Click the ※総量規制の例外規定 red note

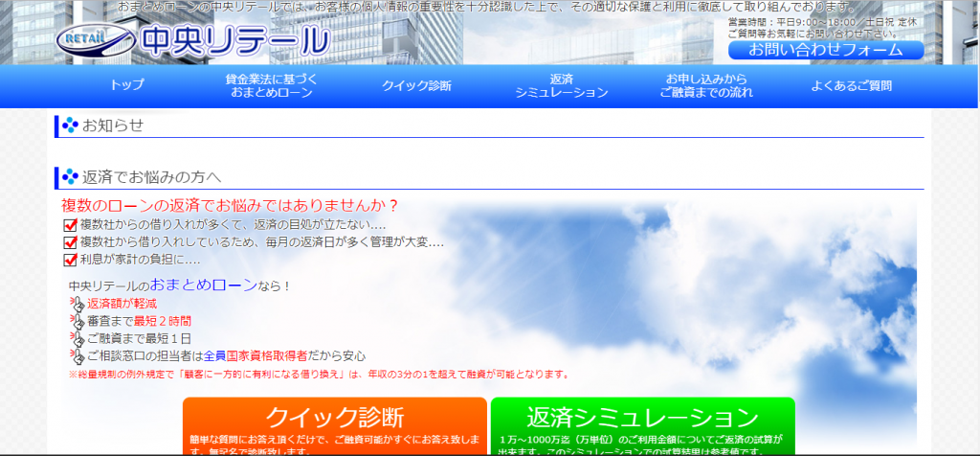click(319, 375)
